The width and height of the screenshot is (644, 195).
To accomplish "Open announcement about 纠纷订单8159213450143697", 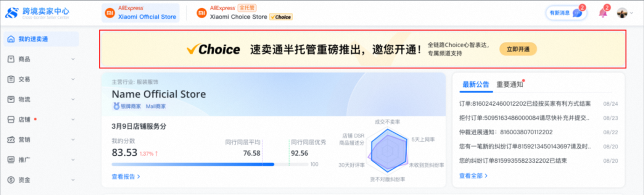I will (525, 146).
